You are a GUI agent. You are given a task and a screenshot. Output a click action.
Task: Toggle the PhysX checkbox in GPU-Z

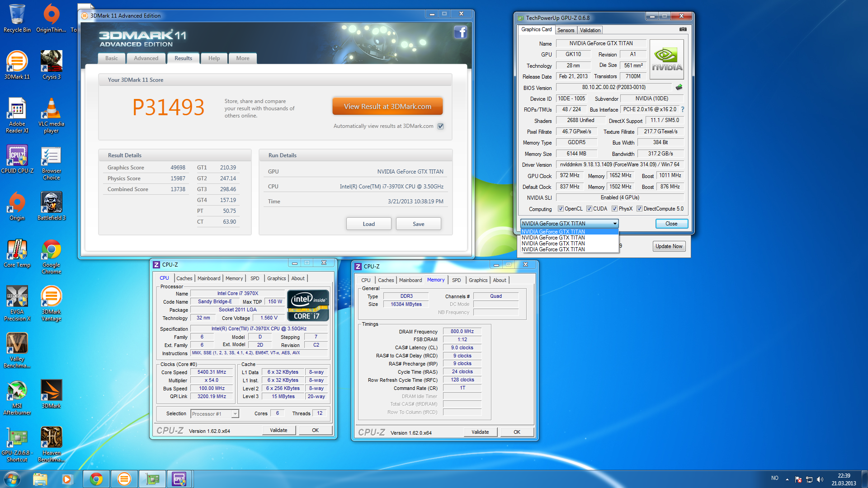pyautogui.click(x=614, y=209)
